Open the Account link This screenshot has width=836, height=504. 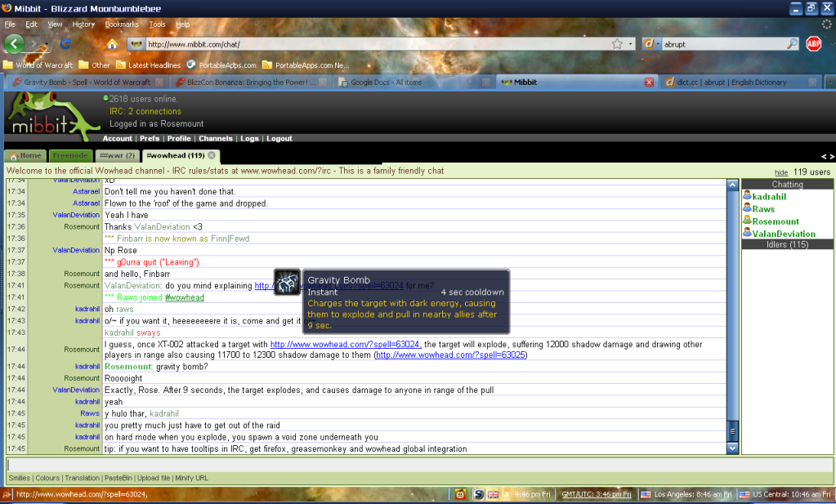[x=118, y=139]
